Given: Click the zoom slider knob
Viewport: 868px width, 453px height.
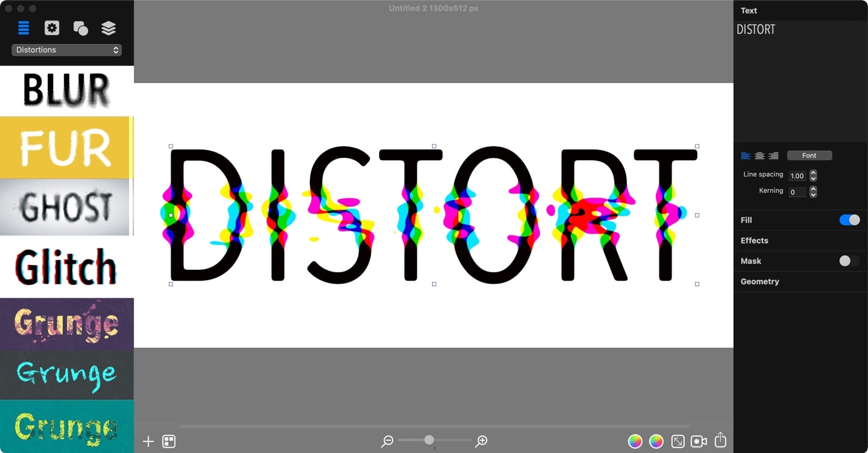Looking at the screenshot, I should [x=429, y=440].
